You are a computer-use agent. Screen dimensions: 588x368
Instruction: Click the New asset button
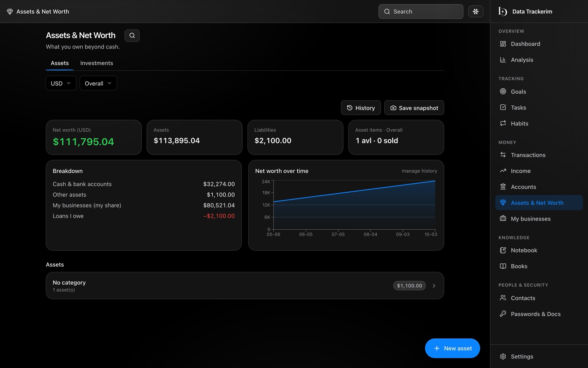click(452, 348)
